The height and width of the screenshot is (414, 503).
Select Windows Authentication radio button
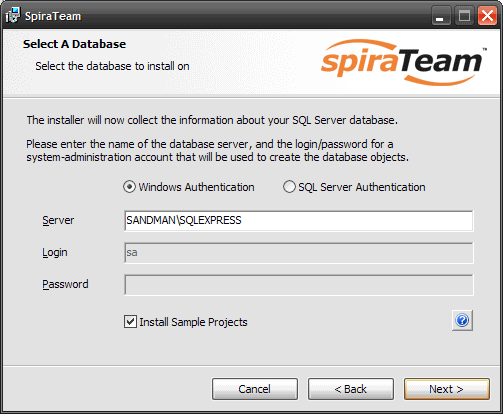[x=129, y=187]
